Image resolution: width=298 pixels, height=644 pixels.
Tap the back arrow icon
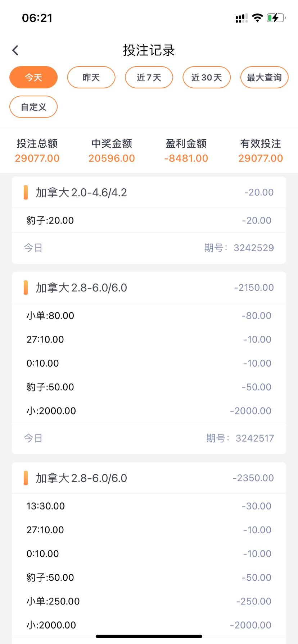click(x=15, y=50)
